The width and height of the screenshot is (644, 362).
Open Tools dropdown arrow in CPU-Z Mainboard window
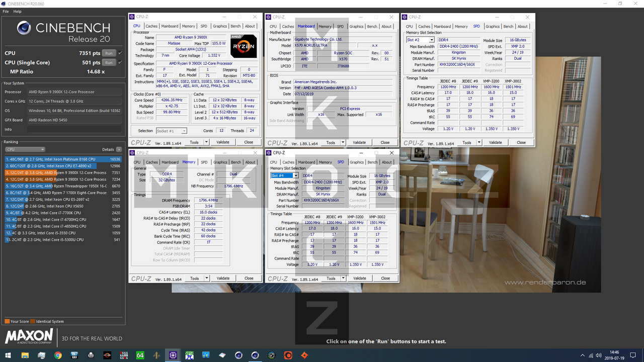[343, 142]
